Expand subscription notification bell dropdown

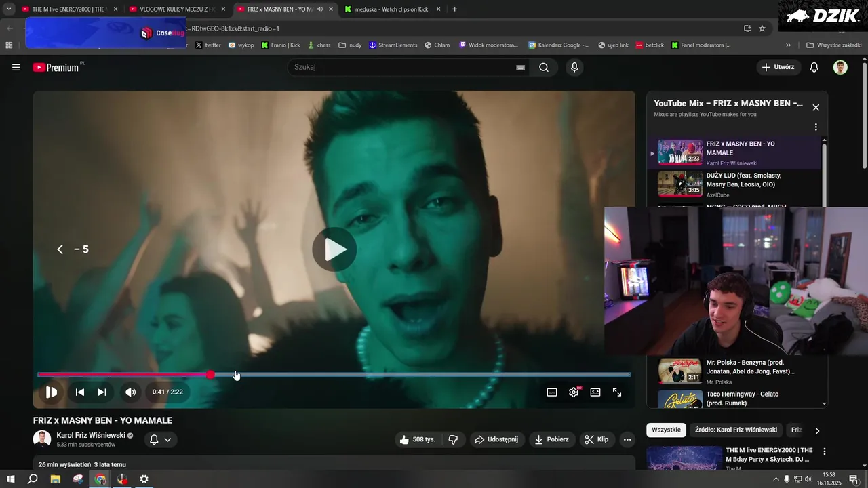[x=161, y=439]
